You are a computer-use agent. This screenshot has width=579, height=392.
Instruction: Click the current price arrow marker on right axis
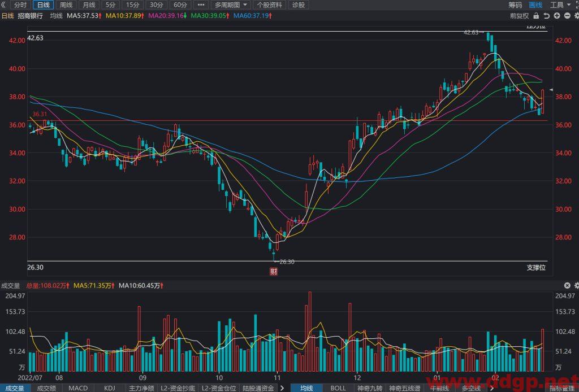pos(551,90)
